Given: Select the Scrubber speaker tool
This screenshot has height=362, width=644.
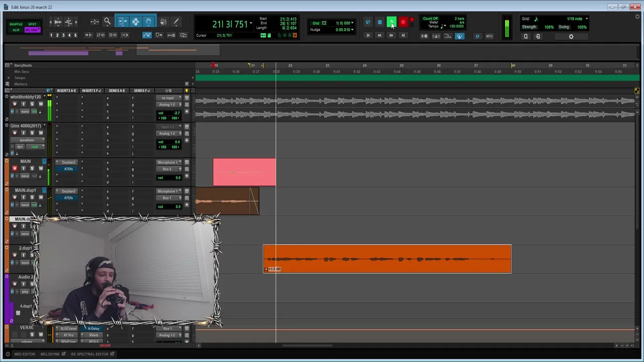Looking at the screenshot, I should (x=163, y=22).
